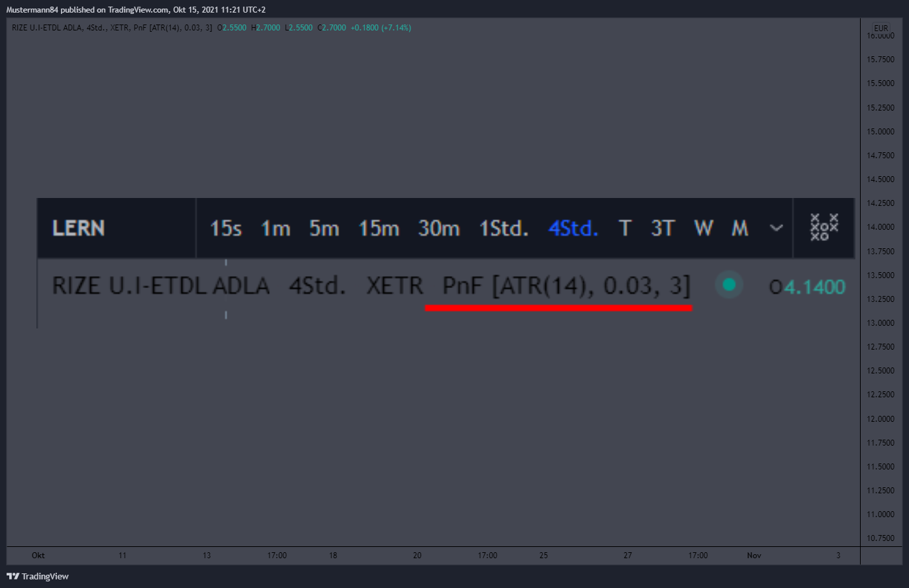Choose the 5m timeframe

tap(324, 228)
